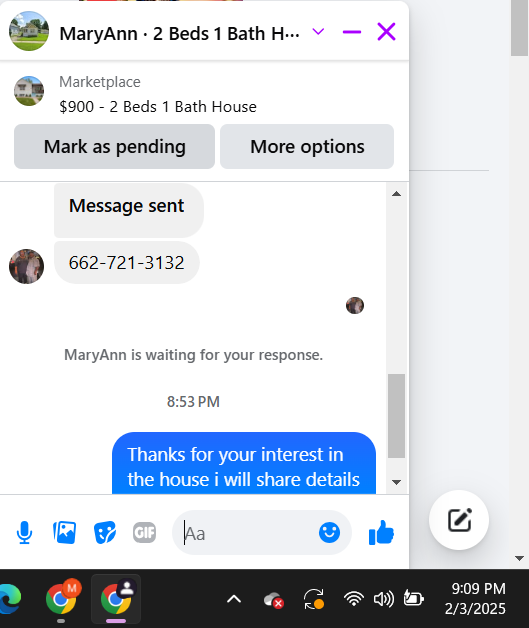The height and width of the screenshot is (628, 529).
Task: Click the More options button
Action: (307, 147)
